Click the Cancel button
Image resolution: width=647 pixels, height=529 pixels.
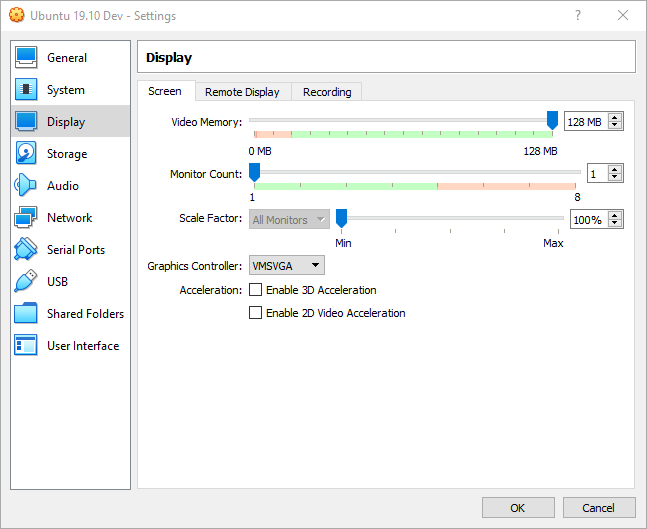point(599,508)
